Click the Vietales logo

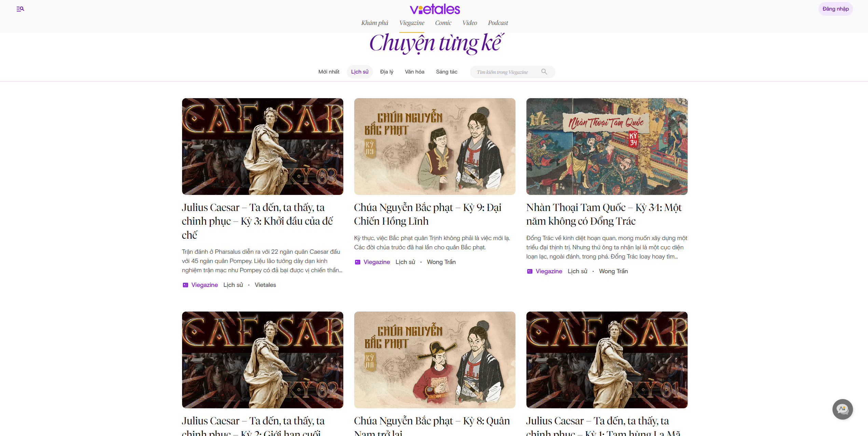click(x=435, y=9)
